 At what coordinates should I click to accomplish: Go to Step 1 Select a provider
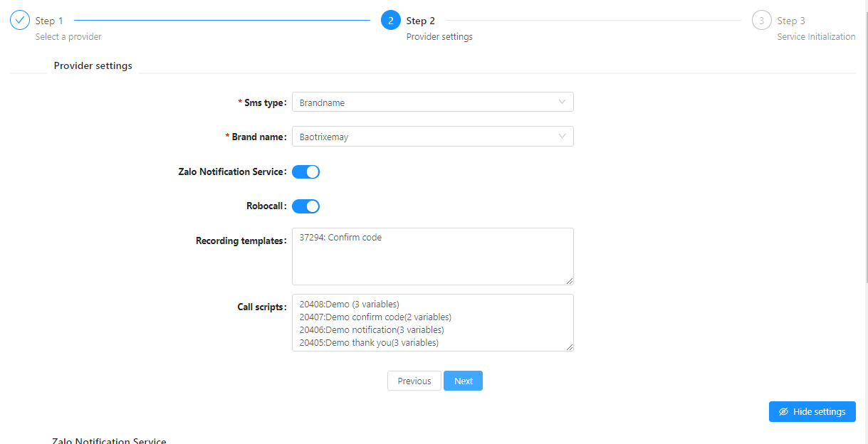click(68, 36)
